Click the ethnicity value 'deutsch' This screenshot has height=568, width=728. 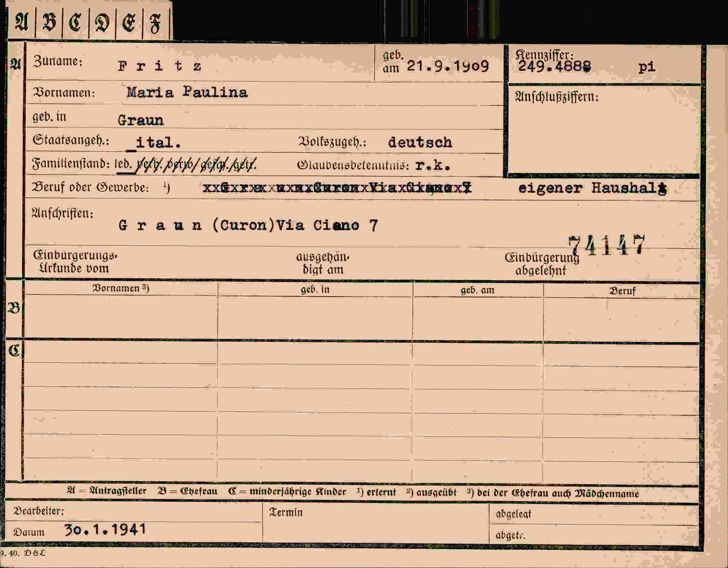click(420, 143)
